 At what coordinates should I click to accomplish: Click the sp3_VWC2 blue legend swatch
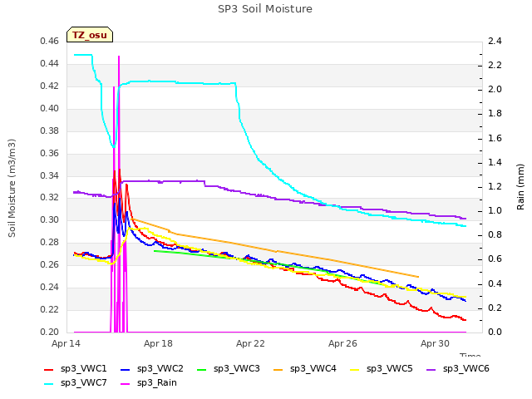126,370
